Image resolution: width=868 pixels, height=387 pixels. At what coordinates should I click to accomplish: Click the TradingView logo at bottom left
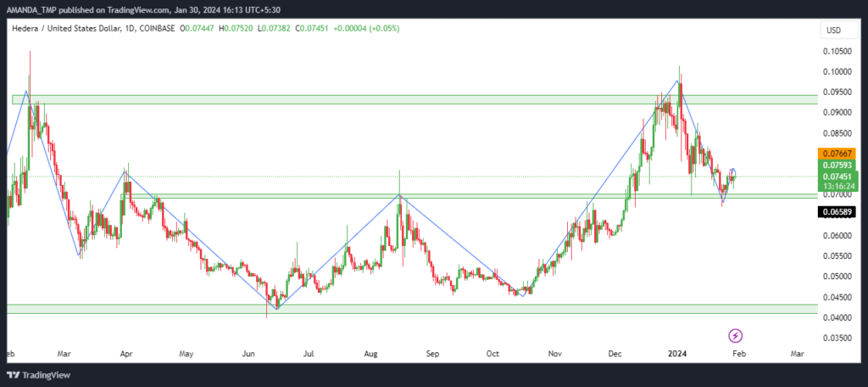[39, 375]
